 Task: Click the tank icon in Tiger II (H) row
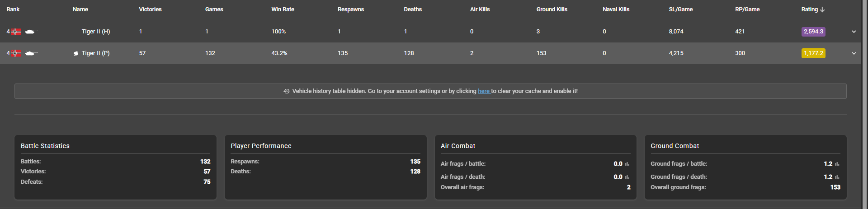coord(31,32)
